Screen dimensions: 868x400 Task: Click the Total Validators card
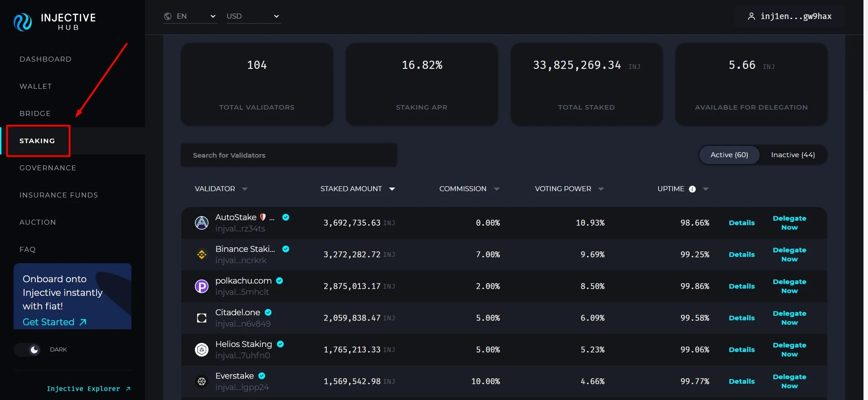[257, 84]
